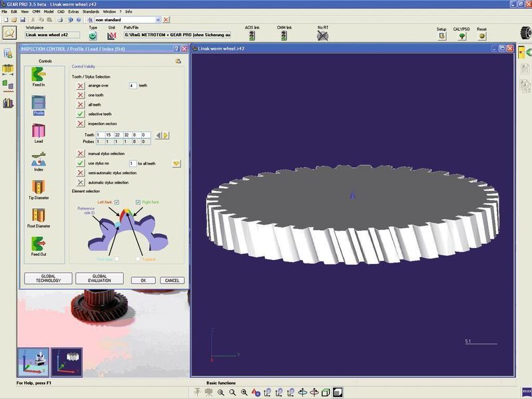This screenshot has width=532, height=399.
Task: Click the wireframe cube view icon
Action: click(326, 392)
